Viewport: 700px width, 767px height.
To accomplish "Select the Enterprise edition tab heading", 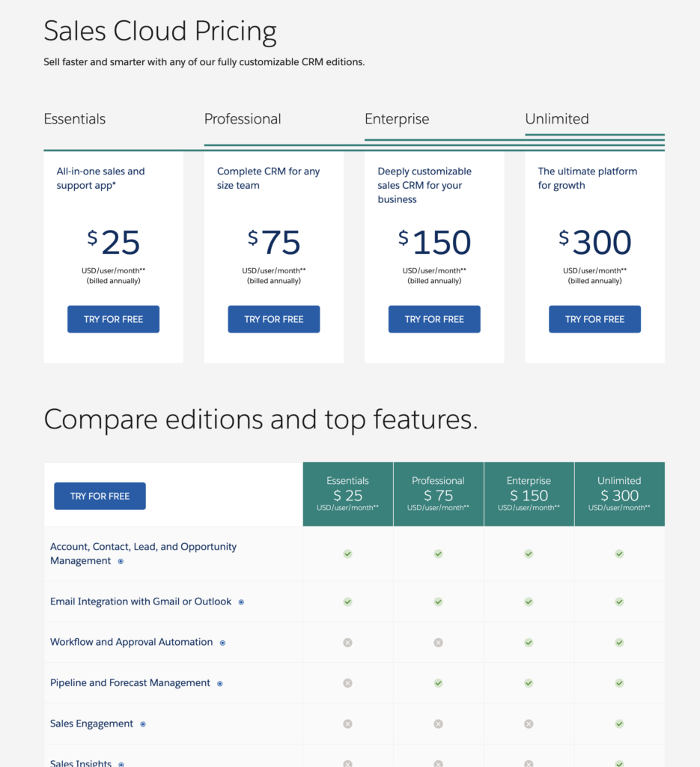I will coord(397,119).
